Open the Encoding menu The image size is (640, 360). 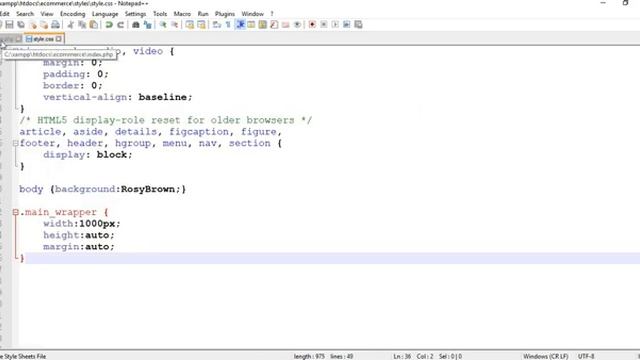tap(73, 14)
